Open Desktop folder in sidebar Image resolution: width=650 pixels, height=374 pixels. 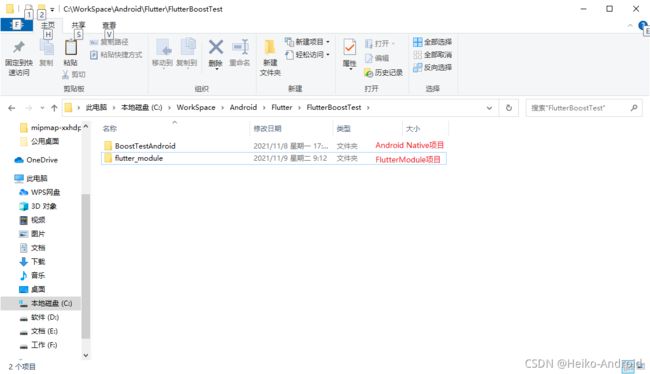(32, 289)
